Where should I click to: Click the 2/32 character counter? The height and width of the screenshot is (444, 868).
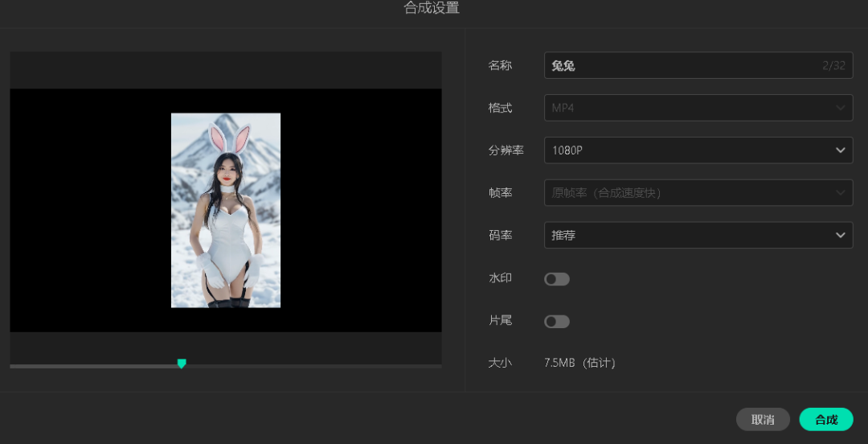833,65
